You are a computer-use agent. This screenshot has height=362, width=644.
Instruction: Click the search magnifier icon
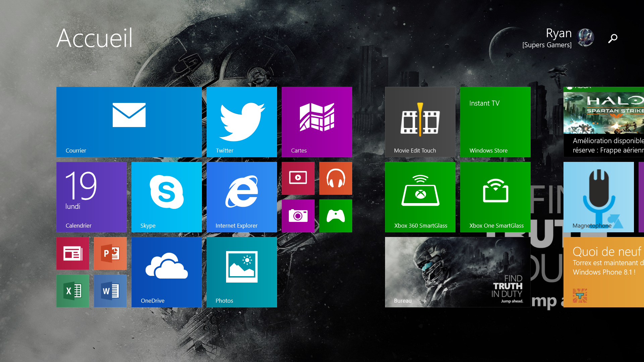coord(613,39)
